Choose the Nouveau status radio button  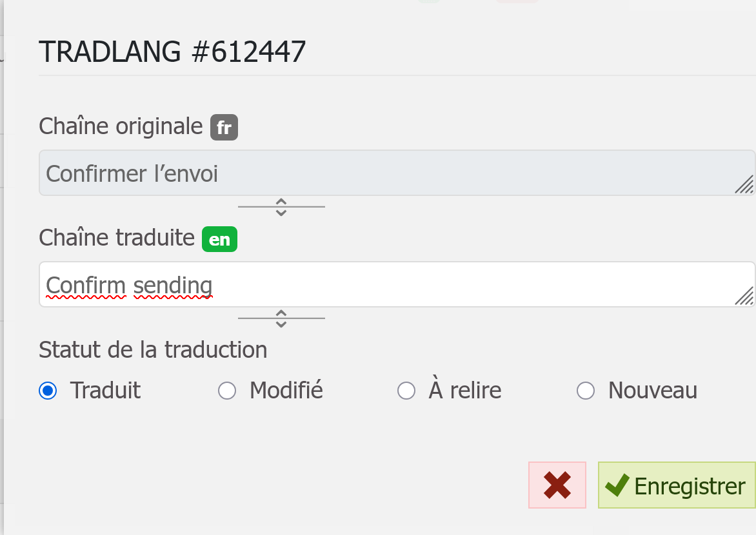(585, 391)
